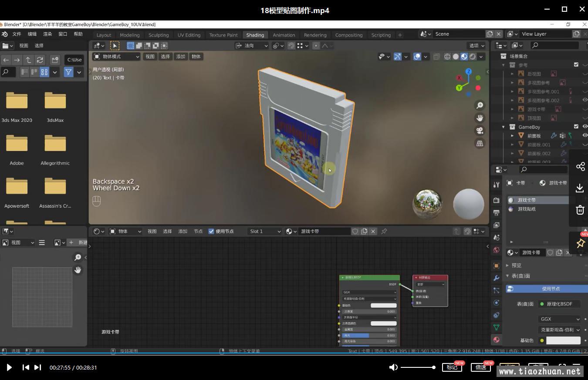
Task: Open the viewport zoom magnifier gizmo
Action: tap(480, 105)
